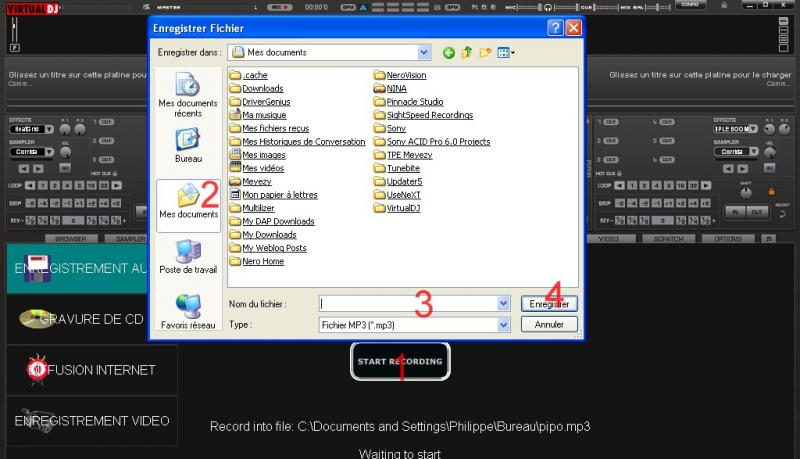Switch to the SCRATCH tab
800x459 pixels.
(668, 239)
